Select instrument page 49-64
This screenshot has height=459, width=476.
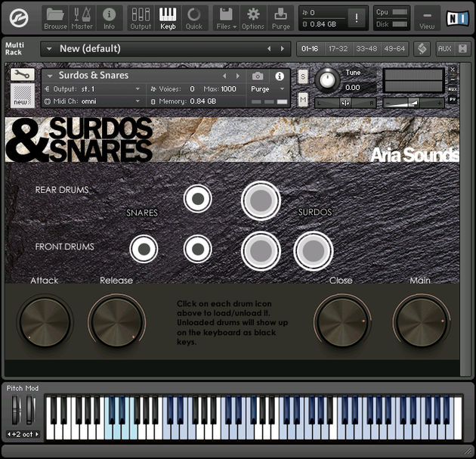pos(394,48)
